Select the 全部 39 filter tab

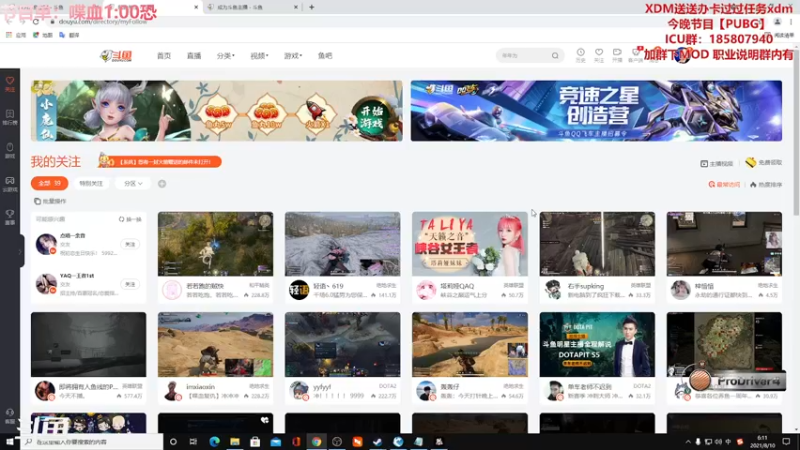(49, 183)
